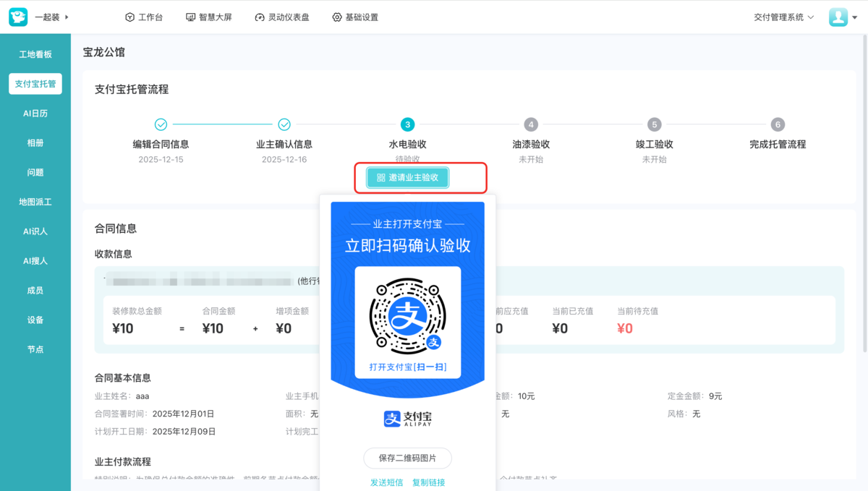Open 相册 in the sidebar
This screenshot has width=868, height=491.
pos(35,143)
